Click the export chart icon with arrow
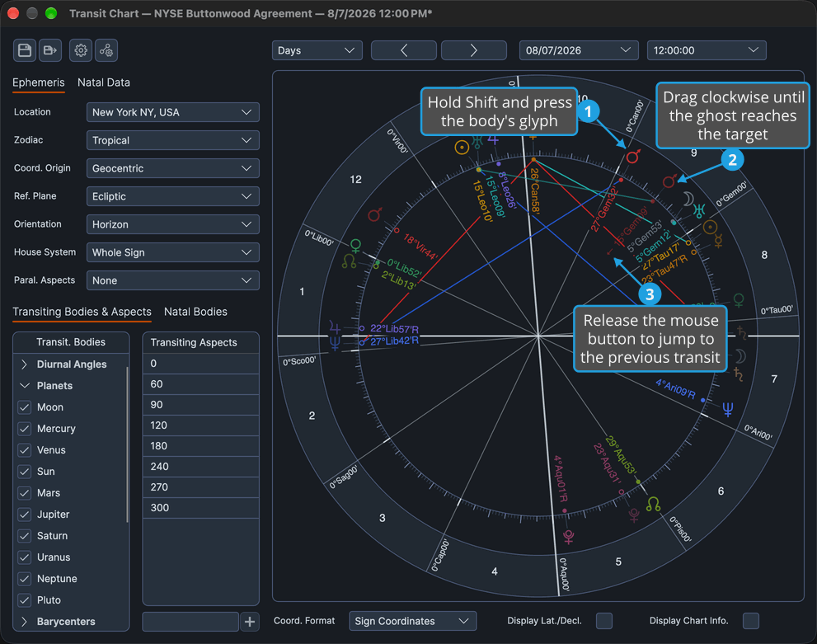This screenshot has width=817, height=644. pos(50,50)
